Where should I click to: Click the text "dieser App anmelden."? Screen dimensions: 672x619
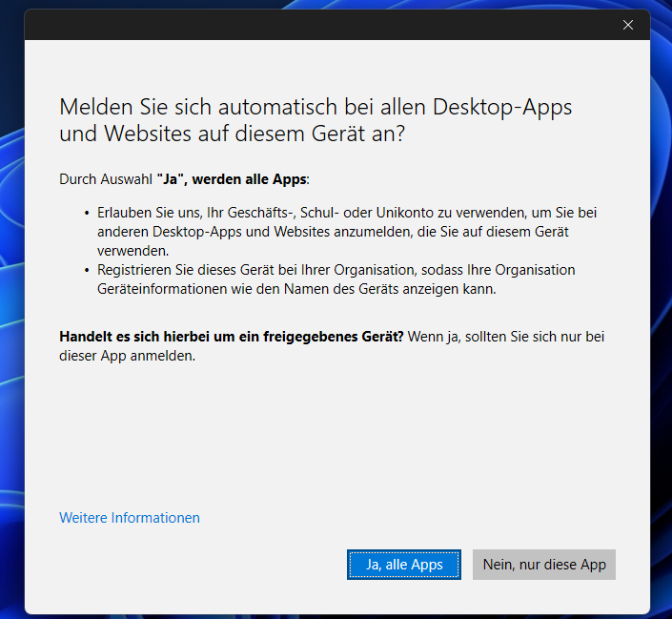pyautogui.click(x=127, y=356)
